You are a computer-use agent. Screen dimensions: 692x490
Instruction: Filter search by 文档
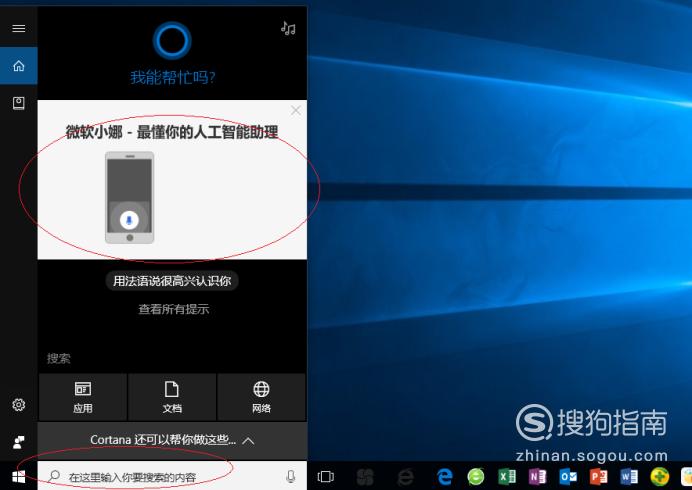coord(172,397)
